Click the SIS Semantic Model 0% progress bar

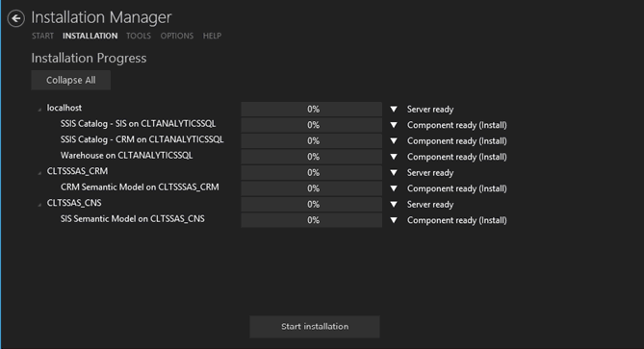point(312,220)
